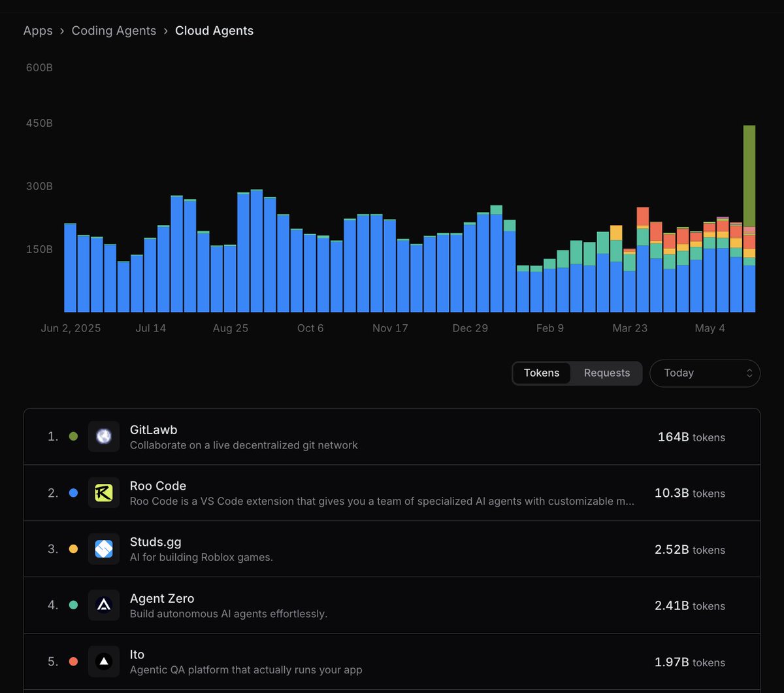Open the GitLawb app icon
Viewport: 784px width, 693px height.
pyautogui.click(x=104, y=437)
